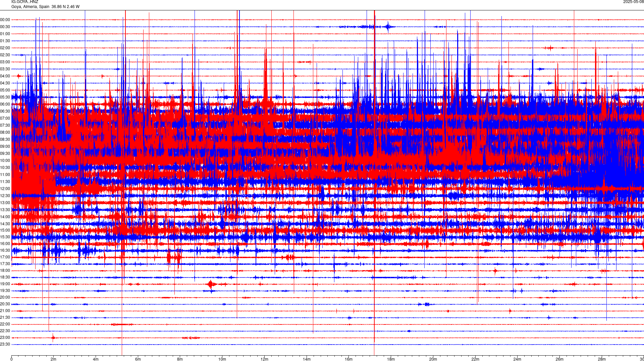Select the 11:30 trace time label
The height and width of the screenshot is (362, 644).
pyautogui.click(x=5, y=182)
